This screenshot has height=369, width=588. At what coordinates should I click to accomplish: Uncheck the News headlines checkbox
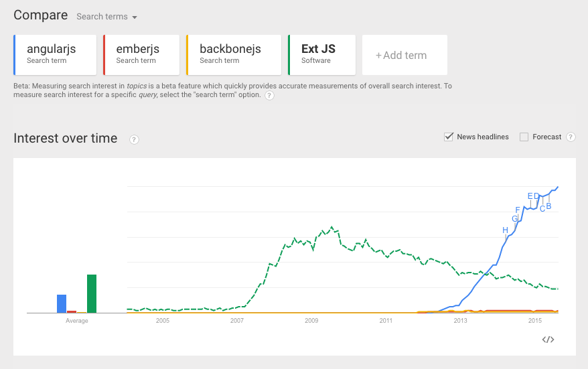449,137
